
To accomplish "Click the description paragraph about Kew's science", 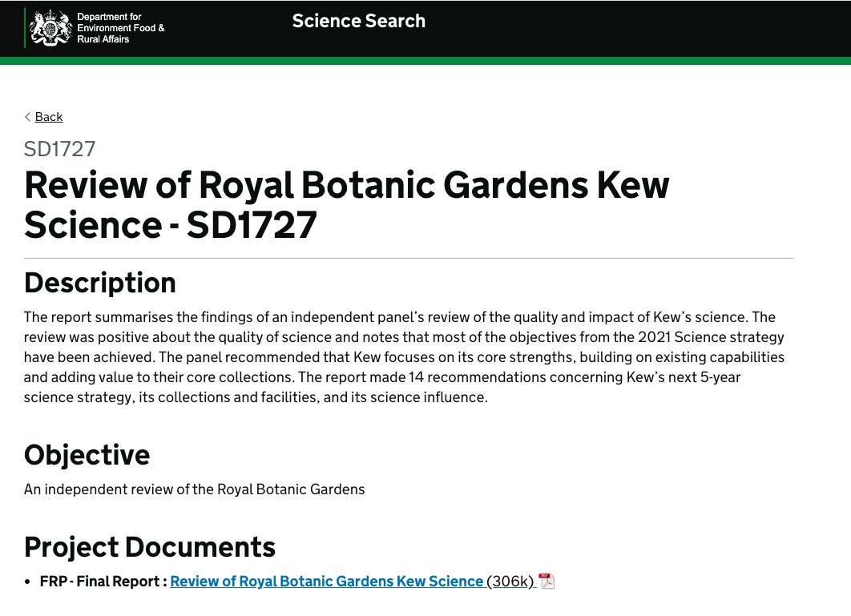I will point(405,357).
